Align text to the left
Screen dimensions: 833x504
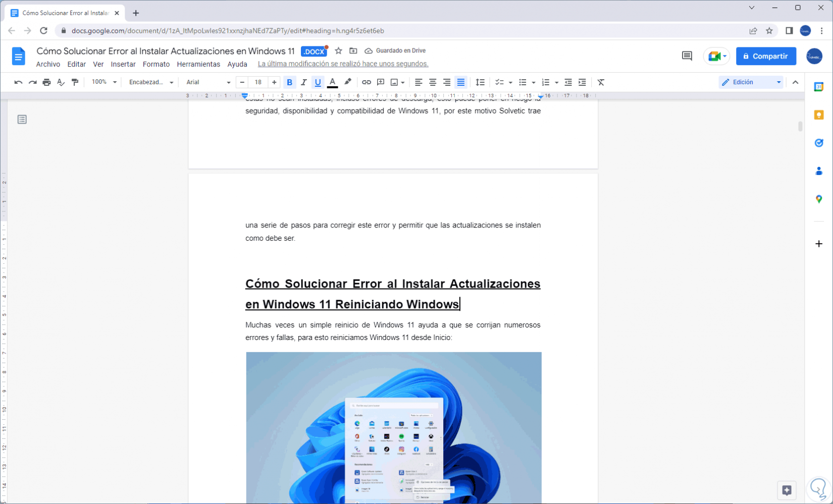click(419, 82)
